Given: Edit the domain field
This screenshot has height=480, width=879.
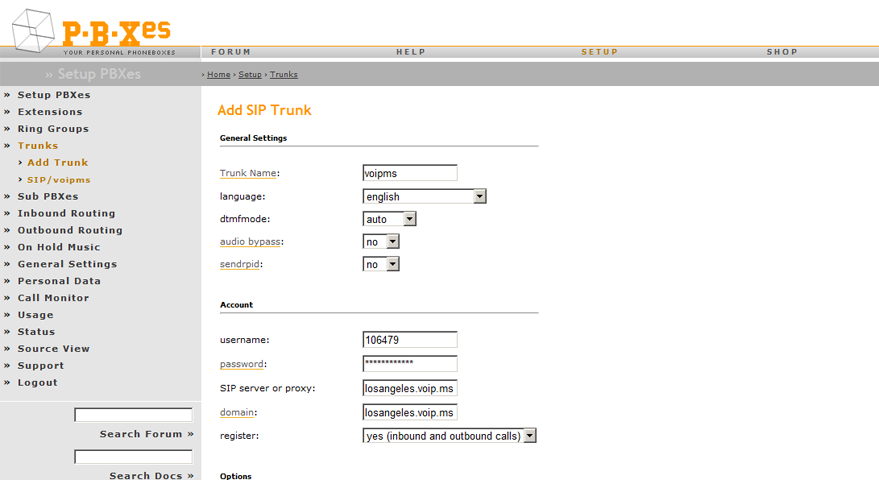Looking at the screenshot, I should (410, 412).
